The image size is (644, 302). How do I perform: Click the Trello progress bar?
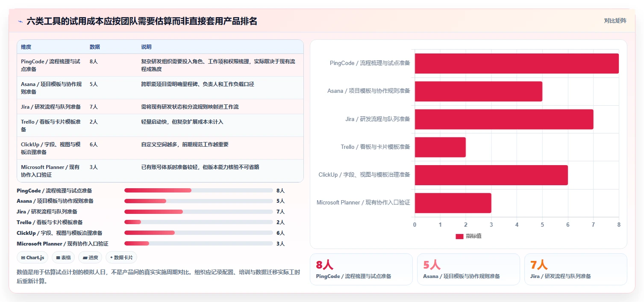coord(198,222)
